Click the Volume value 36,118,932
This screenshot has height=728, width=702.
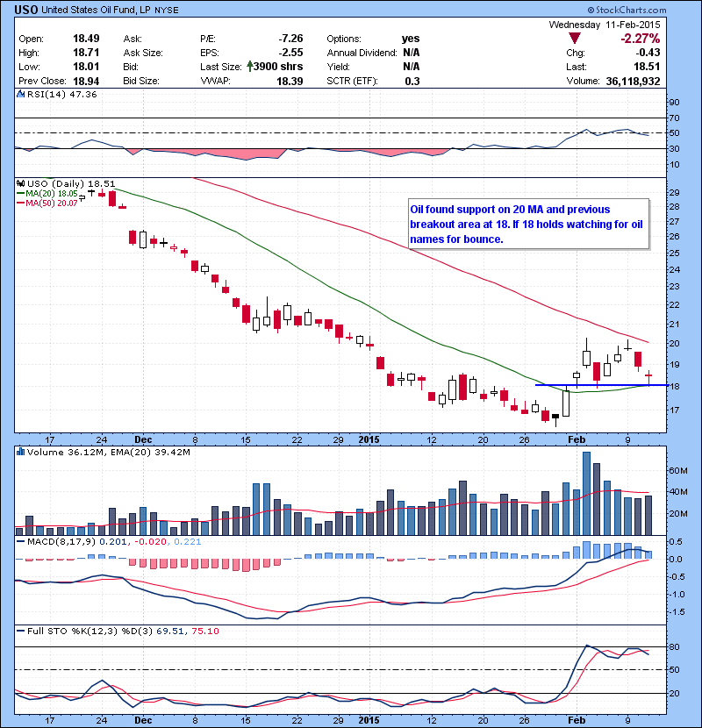point(633,82)
